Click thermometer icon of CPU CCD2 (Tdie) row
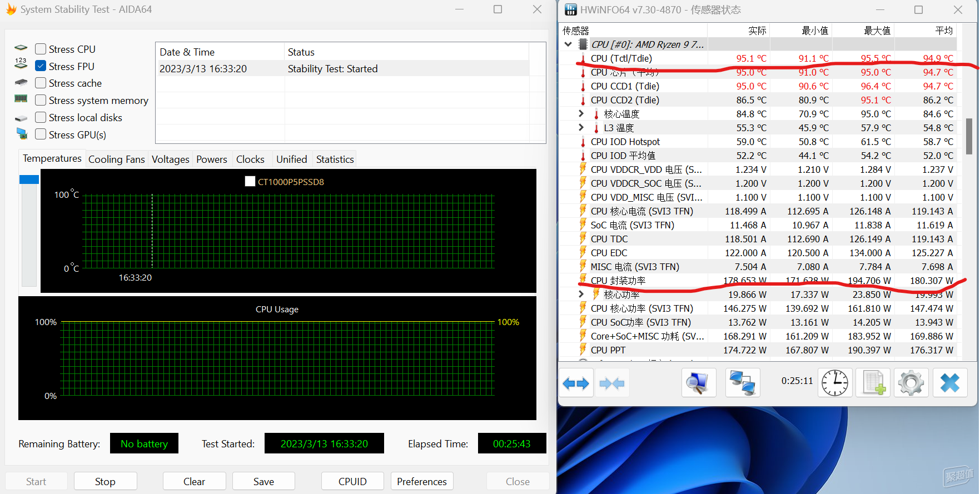 click(583, 100)
